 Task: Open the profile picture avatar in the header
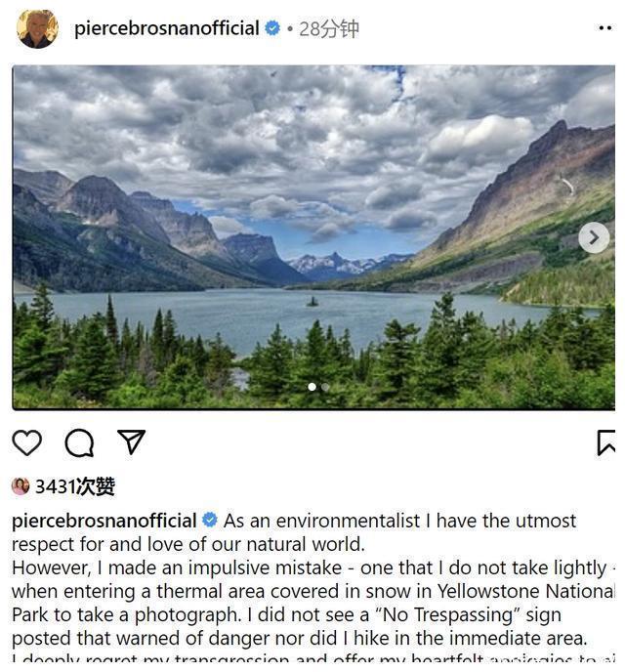click(x=37, y=28)
